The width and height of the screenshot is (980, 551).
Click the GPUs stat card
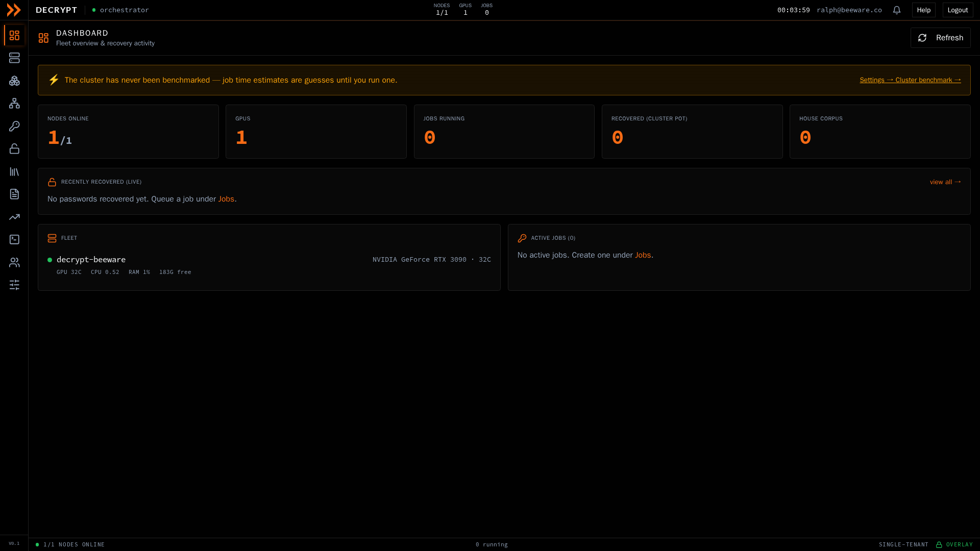pyautogui.click(x=316, y=132)
